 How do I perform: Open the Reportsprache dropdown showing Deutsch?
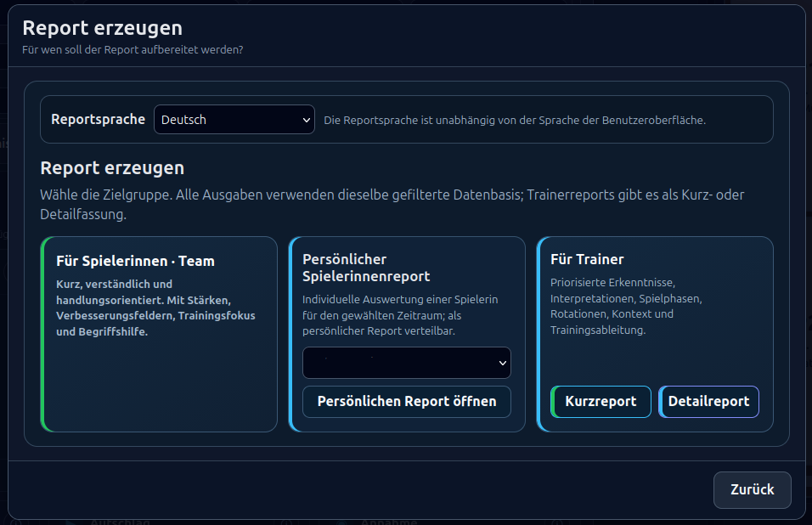pyautogui.click(x=234, y=120)
